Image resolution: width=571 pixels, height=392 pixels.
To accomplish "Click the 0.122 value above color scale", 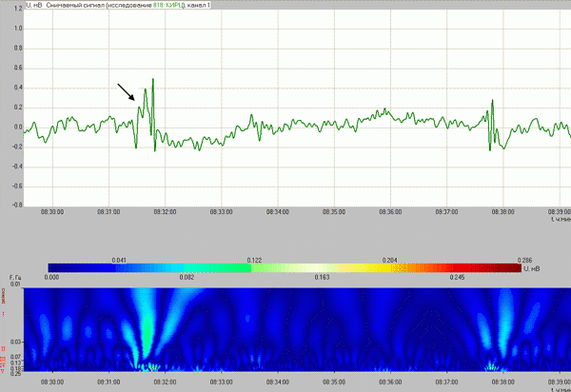I will tap(254, 261).
